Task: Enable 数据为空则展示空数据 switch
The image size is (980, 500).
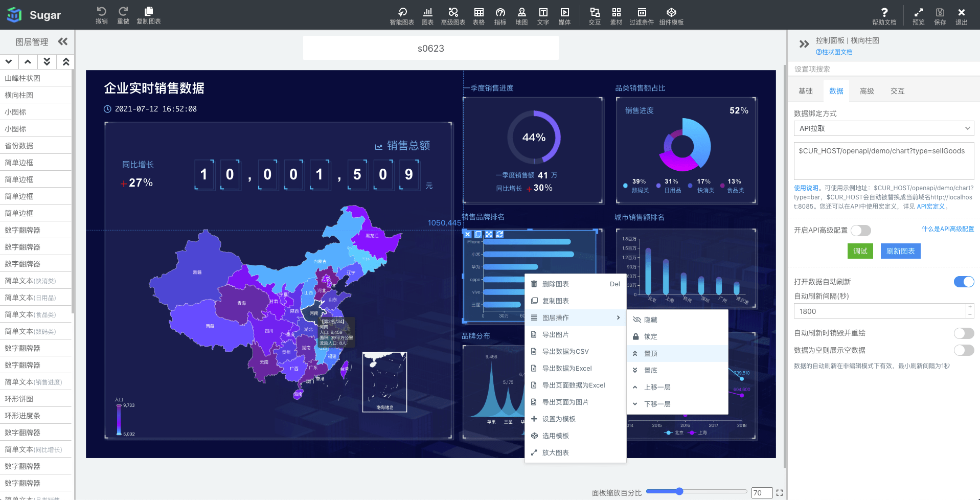Action: point(964,350)
